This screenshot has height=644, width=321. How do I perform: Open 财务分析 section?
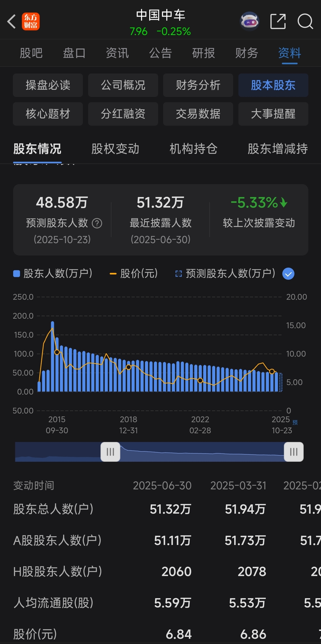point(198,85)
